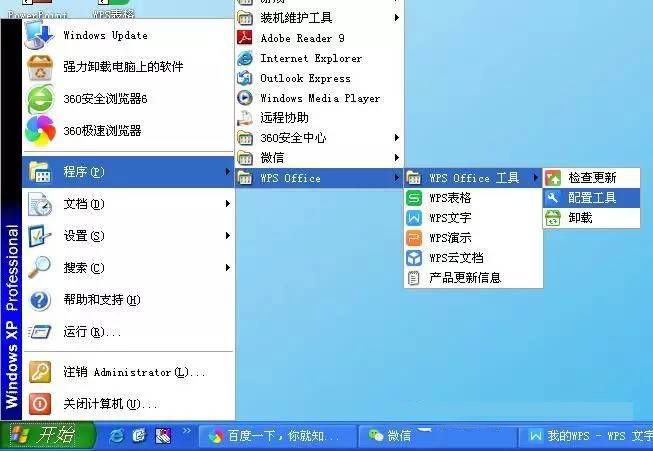Viewport: 653px width, 451px height.
Task: Expand the 程序(P) submenu arrow
Action: (227, 172)
